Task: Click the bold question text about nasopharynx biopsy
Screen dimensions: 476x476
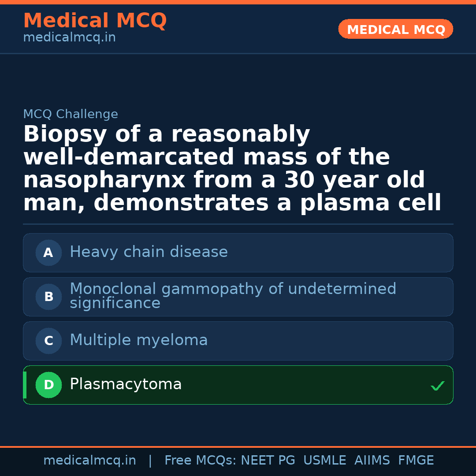Action: coord(232,169)
